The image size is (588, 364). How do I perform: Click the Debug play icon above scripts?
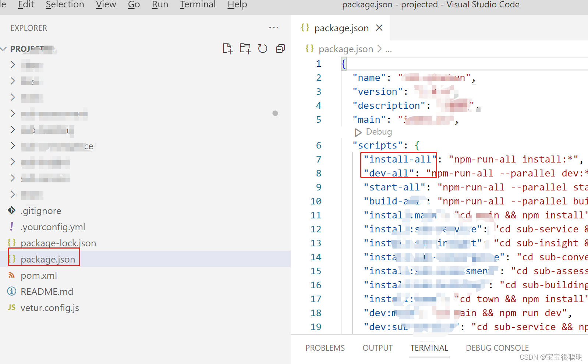358,132
